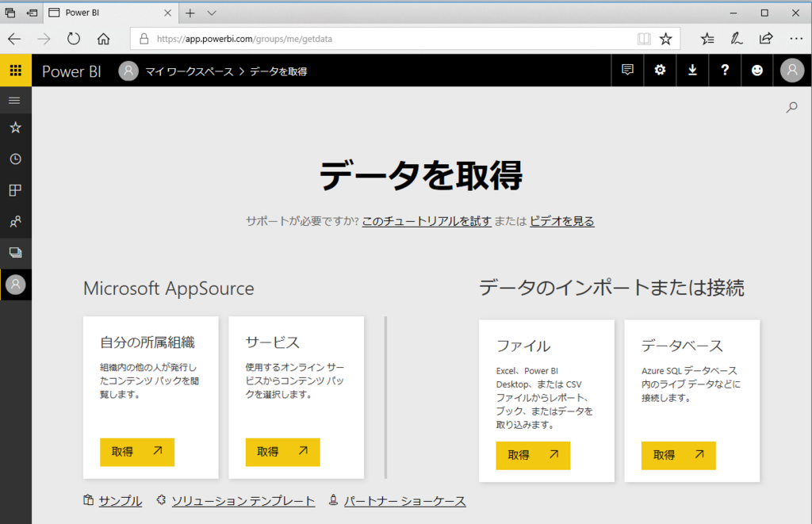Open your account avatar in the top bar

click(791, 71)
